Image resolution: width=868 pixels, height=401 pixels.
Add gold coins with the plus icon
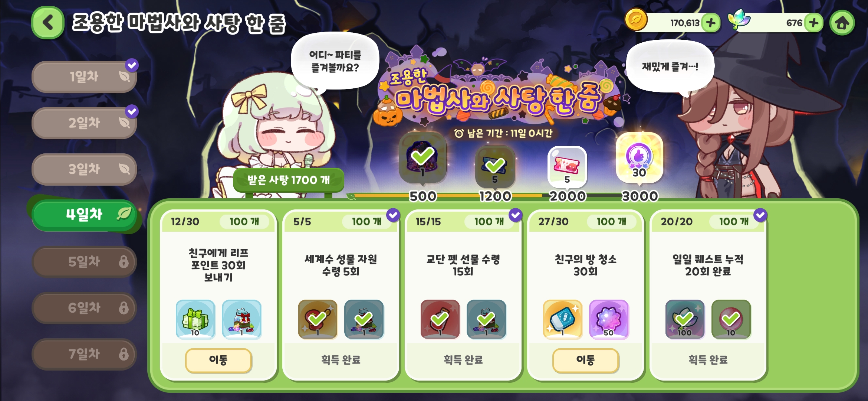(711, 23)
